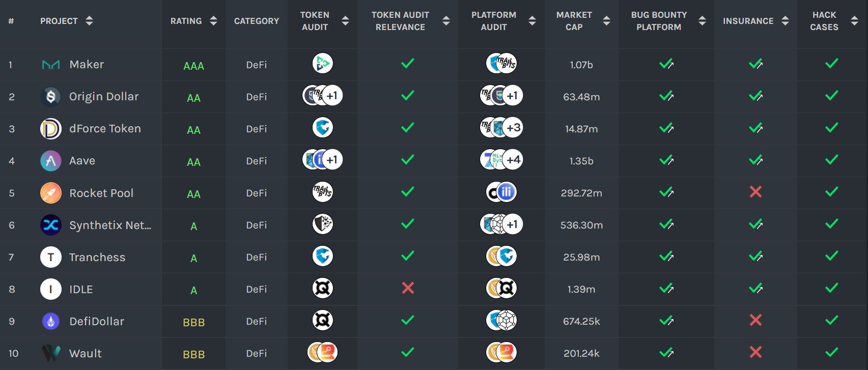Sort by Hack Cases column
The width and height of the screenshot is (868, 370).
[x=854, y=21]
